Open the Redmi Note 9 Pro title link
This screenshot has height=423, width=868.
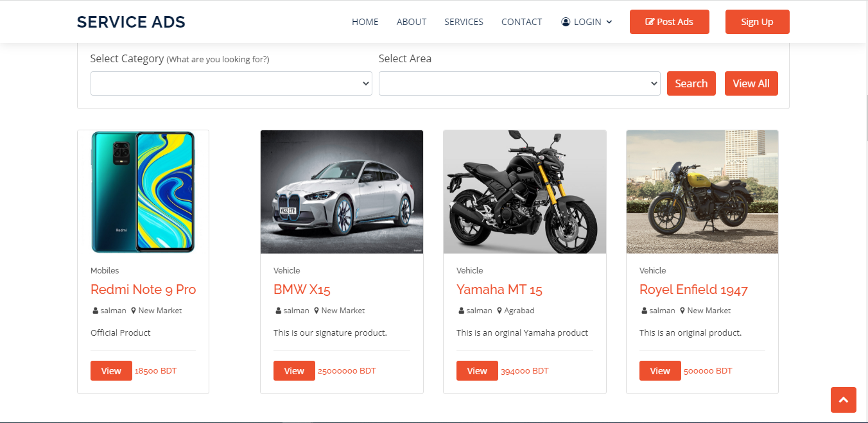tap(143, 289)
